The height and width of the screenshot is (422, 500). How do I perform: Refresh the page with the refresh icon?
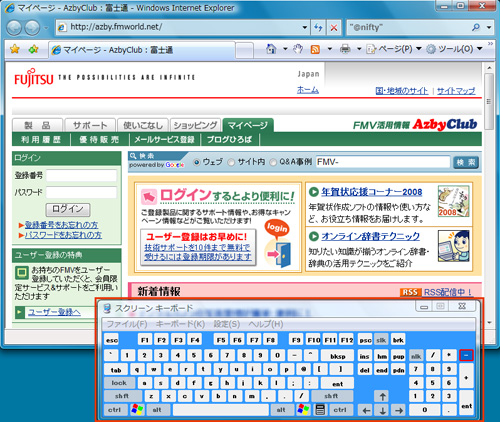[318, 28]
